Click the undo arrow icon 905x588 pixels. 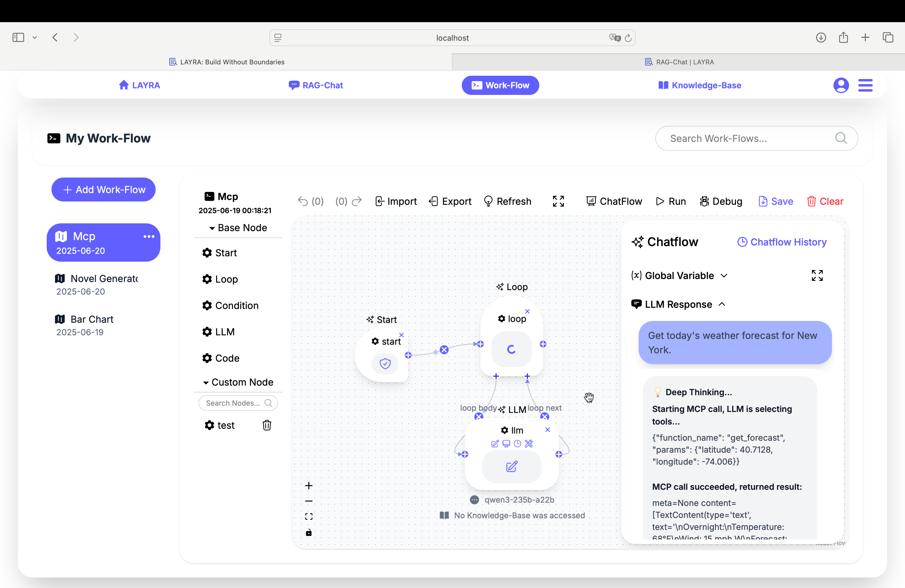(x=303, y=201)
